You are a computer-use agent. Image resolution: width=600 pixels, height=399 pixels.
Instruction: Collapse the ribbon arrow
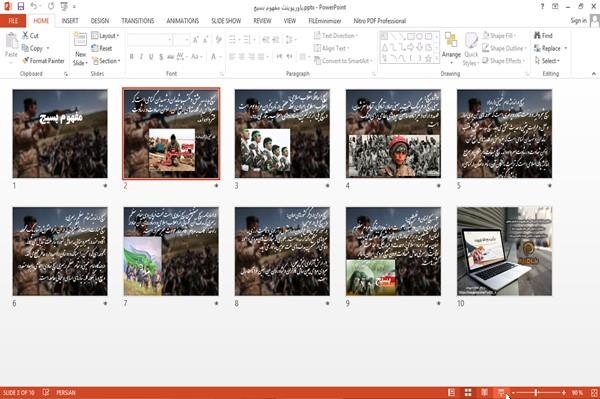coord(593,73)
